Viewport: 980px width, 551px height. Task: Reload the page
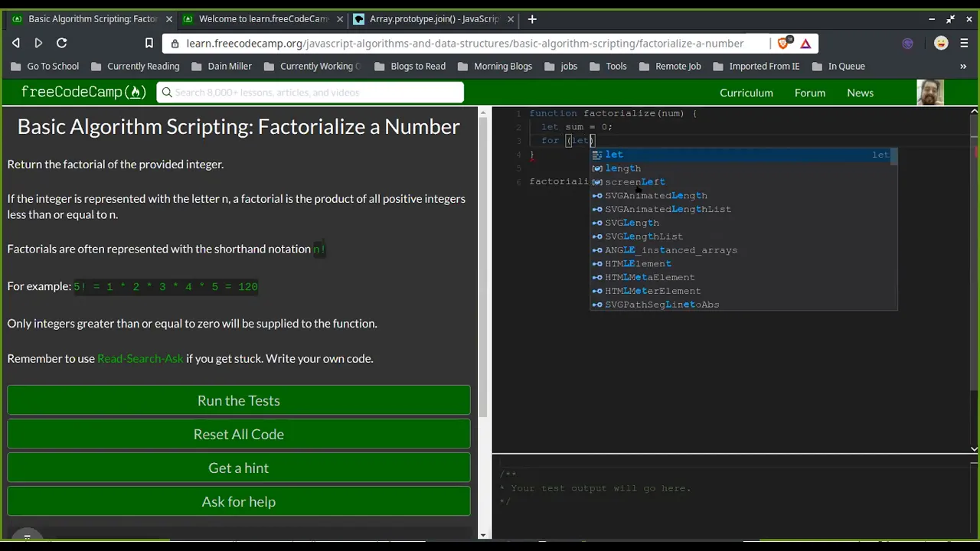(x=62, y=44)
